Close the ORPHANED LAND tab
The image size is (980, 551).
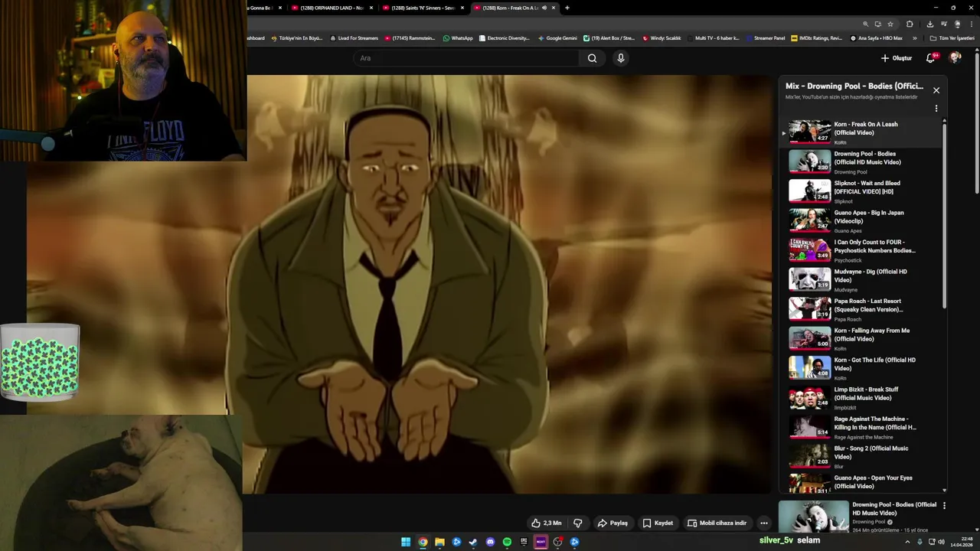pyautogui.click(x=371, y=8)
